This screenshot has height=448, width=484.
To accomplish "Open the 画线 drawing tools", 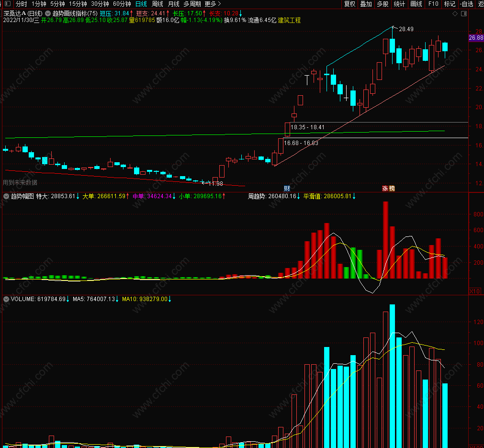I will pyautogui.click(x=416, y=4).
